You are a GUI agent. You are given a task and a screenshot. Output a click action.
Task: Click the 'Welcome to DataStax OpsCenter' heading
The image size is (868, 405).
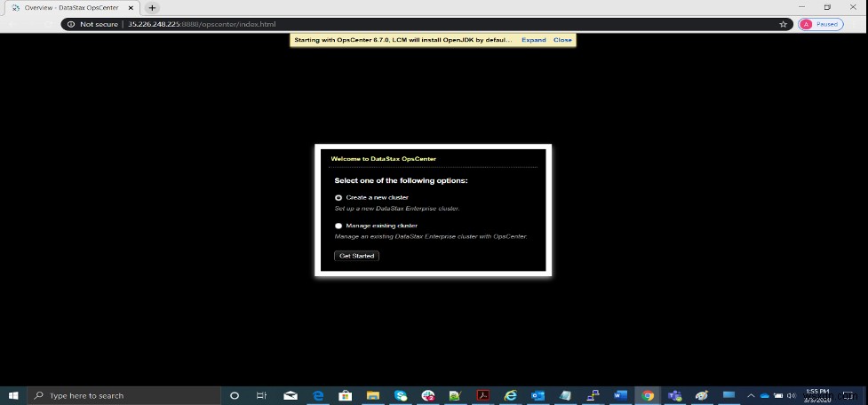click(384, 159)
